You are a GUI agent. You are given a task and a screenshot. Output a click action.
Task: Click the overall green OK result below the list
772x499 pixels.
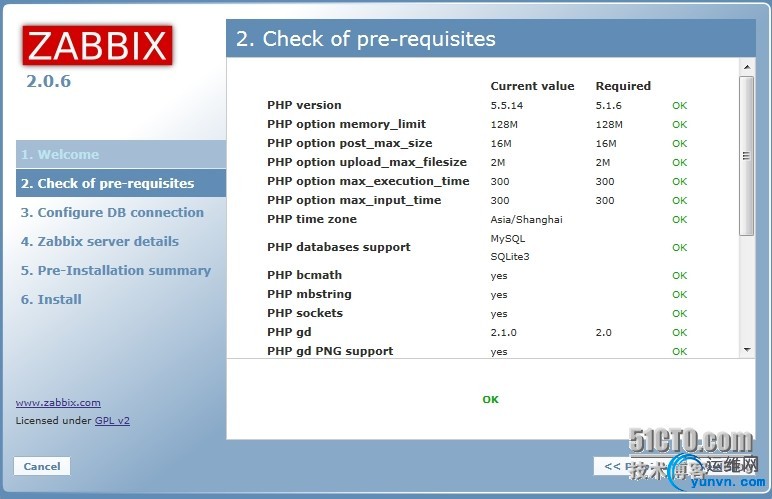point(490,400)
